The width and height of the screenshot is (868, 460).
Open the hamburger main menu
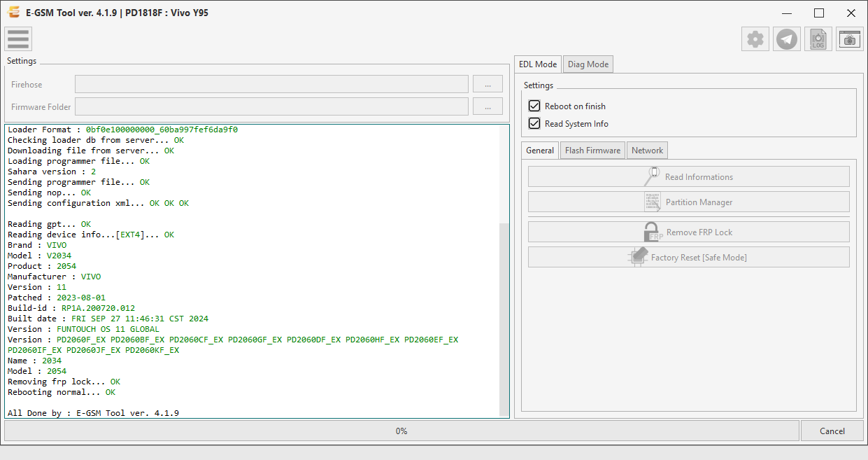[x=18, y=39]
